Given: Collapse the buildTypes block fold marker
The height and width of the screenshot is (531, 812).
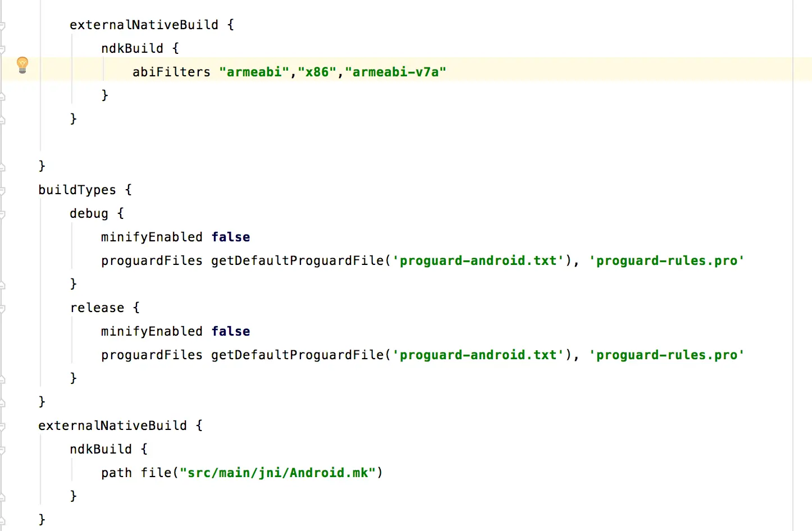Looking at the screenshot, I should coord(2,190).
